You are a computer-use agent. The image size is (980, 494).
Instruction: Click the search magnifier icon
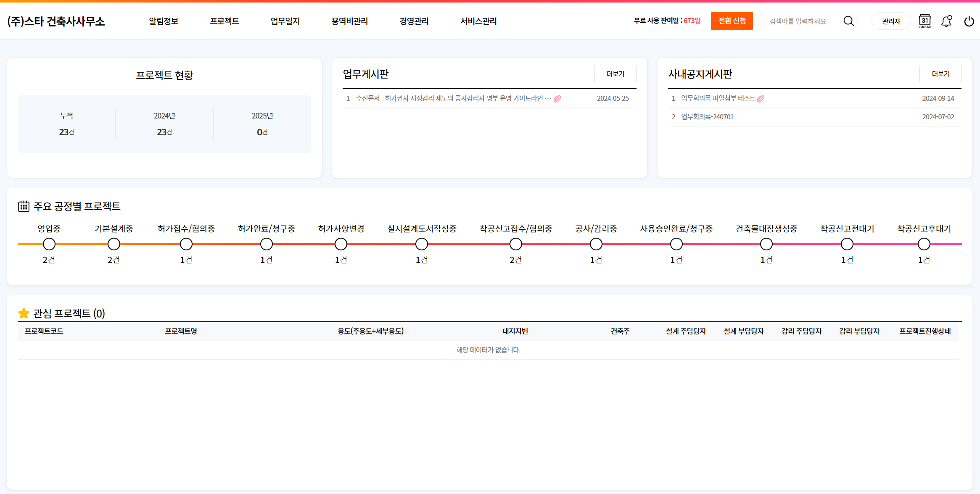[848, 21]
